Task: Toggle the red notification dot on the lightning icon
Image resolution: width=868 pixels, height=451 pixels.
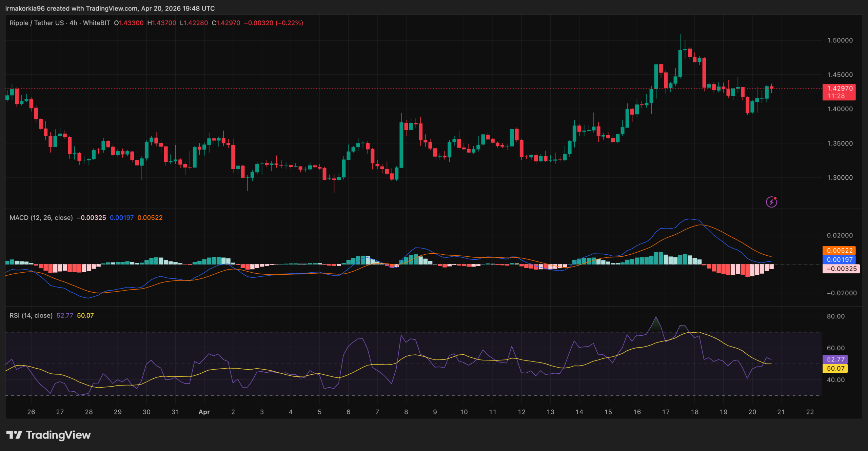Action: [x=775, y=198]
